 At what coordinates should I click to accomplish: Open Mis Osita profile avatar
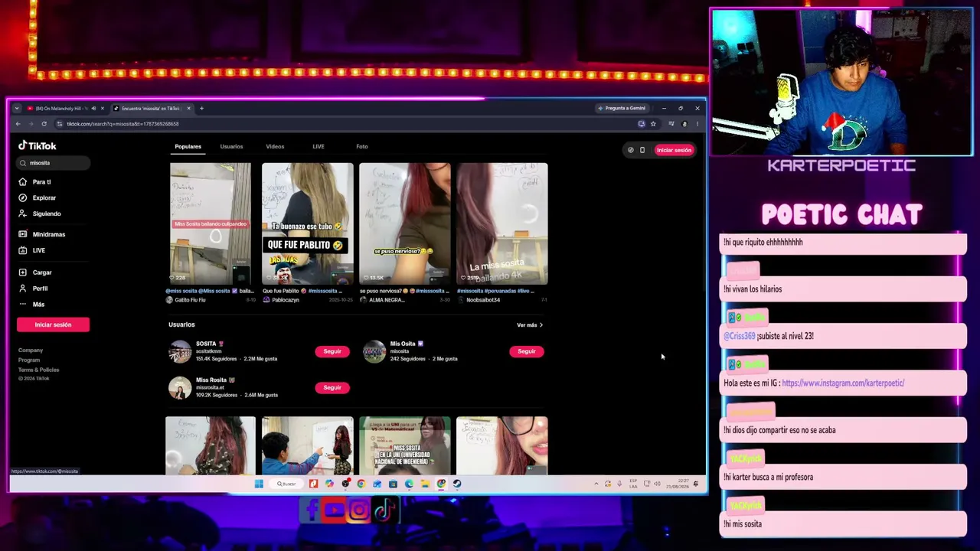pos(374,351)
